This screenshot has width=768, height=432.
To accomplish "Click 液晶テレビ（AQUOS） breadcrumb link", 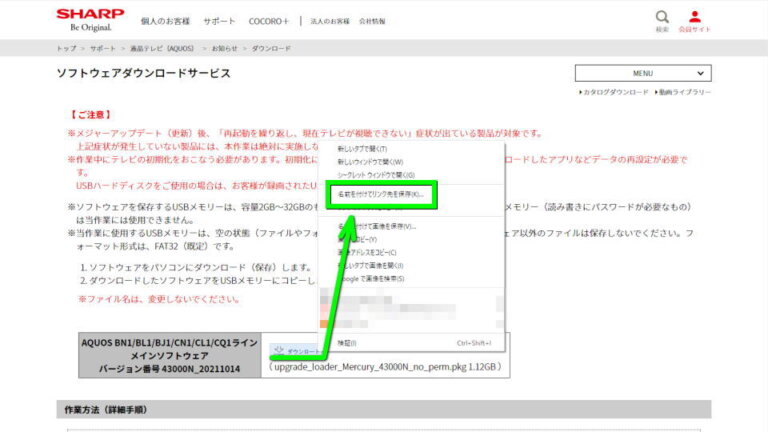I will tap(161, 47).
